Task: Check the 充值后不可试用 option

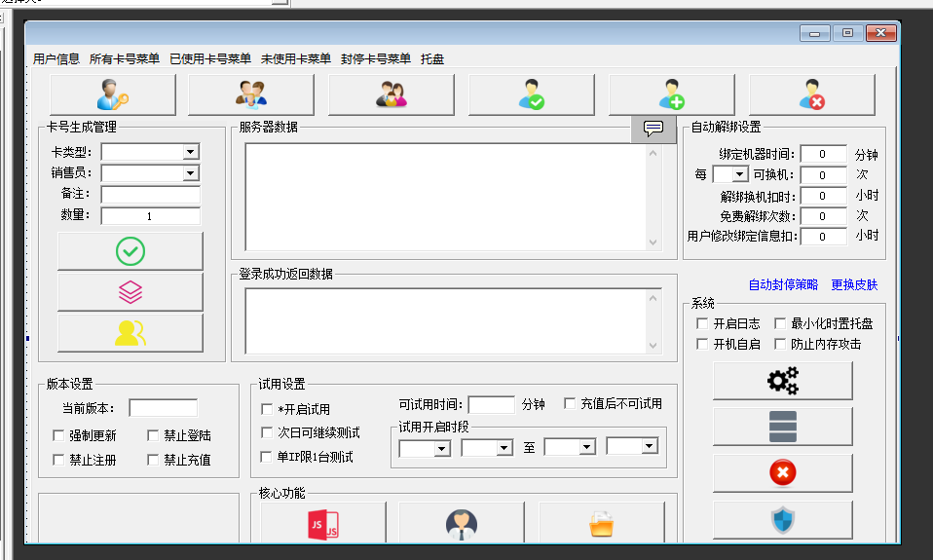Action: (x=571, y=404)
